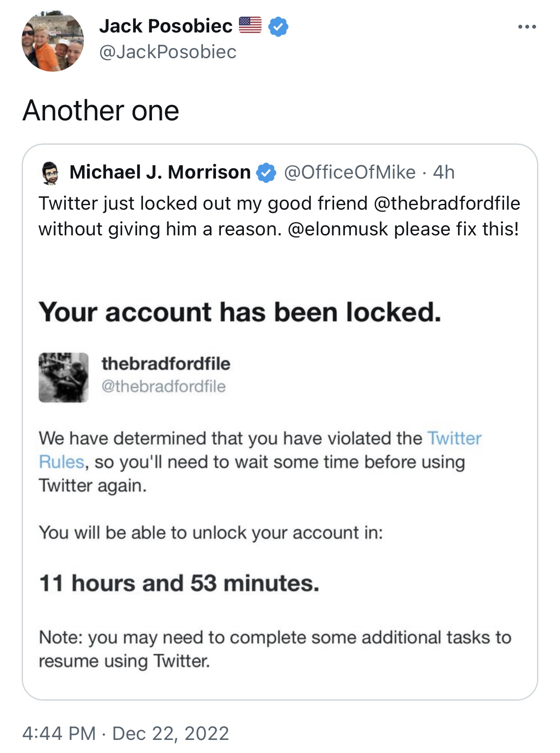Click 'Your account has been locked.' heading
Viewport: 560px width, 753px height.
(240, 312)
